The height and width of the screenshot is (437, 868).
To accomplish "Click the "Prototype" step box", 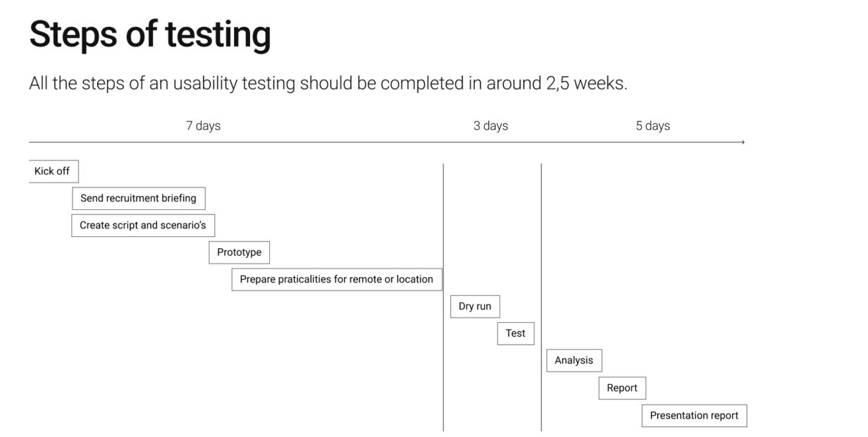I will pos(239,252).
